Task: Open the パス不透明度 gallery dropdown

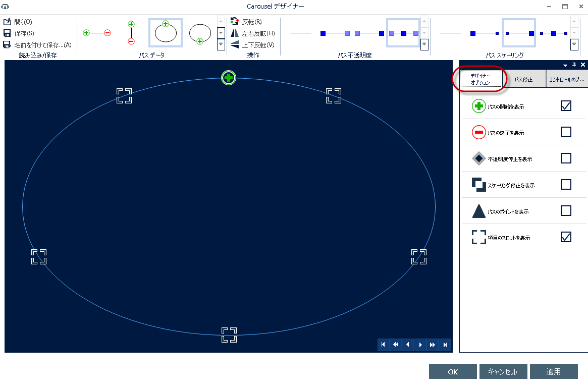Action: coord(423,44)
